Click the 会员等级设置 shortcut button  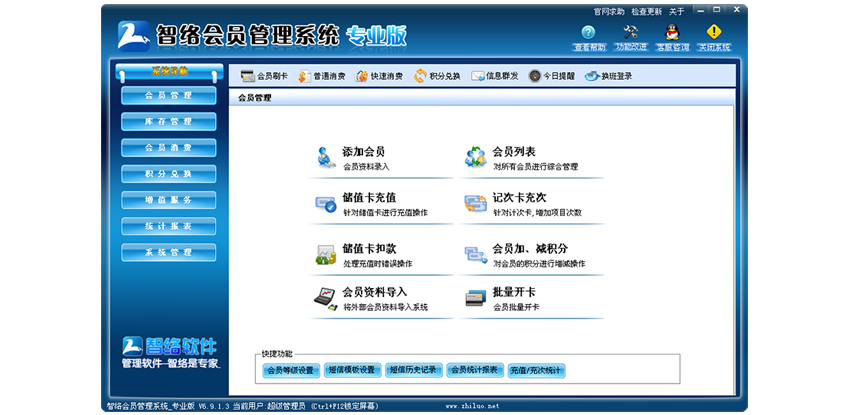tap(291, 371)
